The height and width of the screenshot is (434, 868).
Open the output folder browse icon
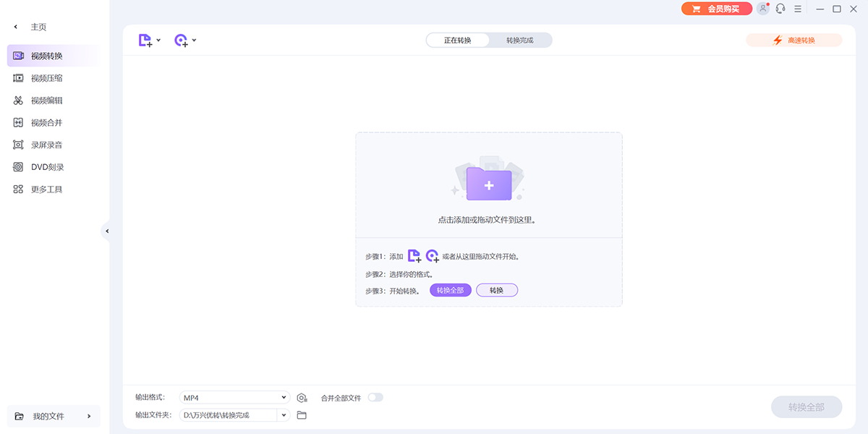[302, 415]
